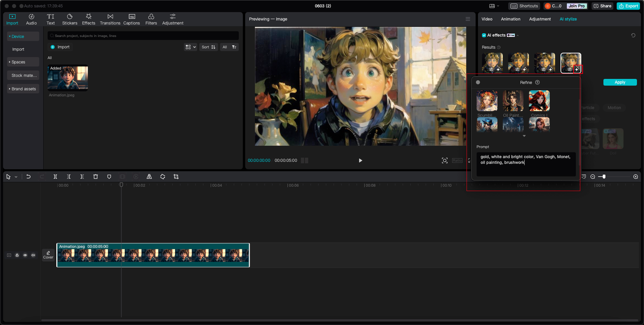
Task: Open the layout dropdown in title bar
Action: point(494,6)
